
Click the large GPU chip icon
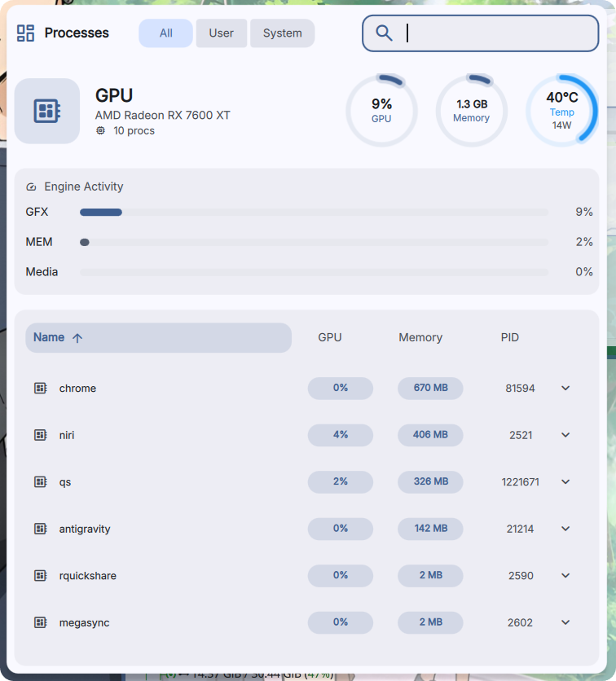47,111
